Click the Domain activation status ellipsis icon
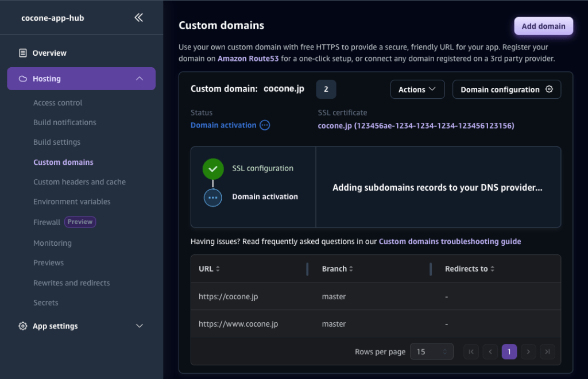Image resolution: width=588 pixels, height=379 pixels. point(265,125)
